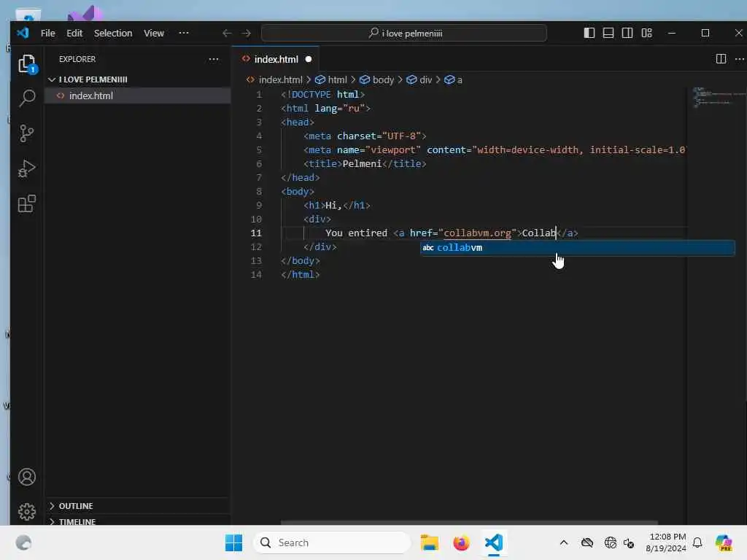Open Firefox from the taskbar

461,542
